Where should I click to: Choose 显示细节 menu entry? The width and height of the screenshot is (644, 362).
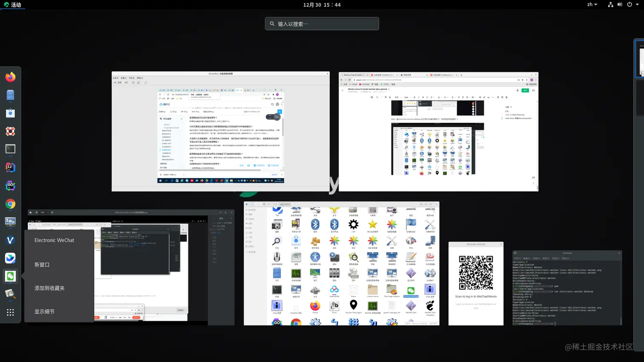pyautogui.click(x=44, y=311)
